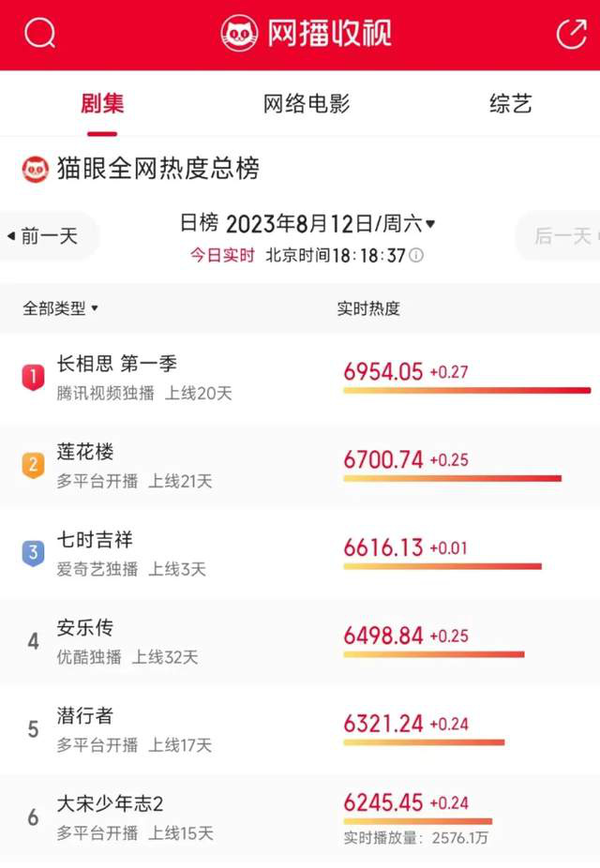Select the 剧集 tab
Viewport: 600px width, 868px height.
102,103
